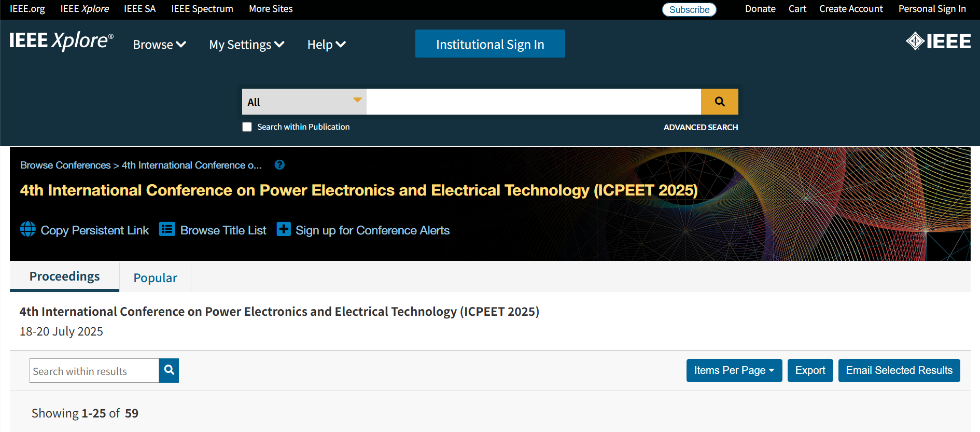Open the IEEE Spectrum link
Image resolution: width=980 pixels, height=432 pixels.
tap(202, 9)
